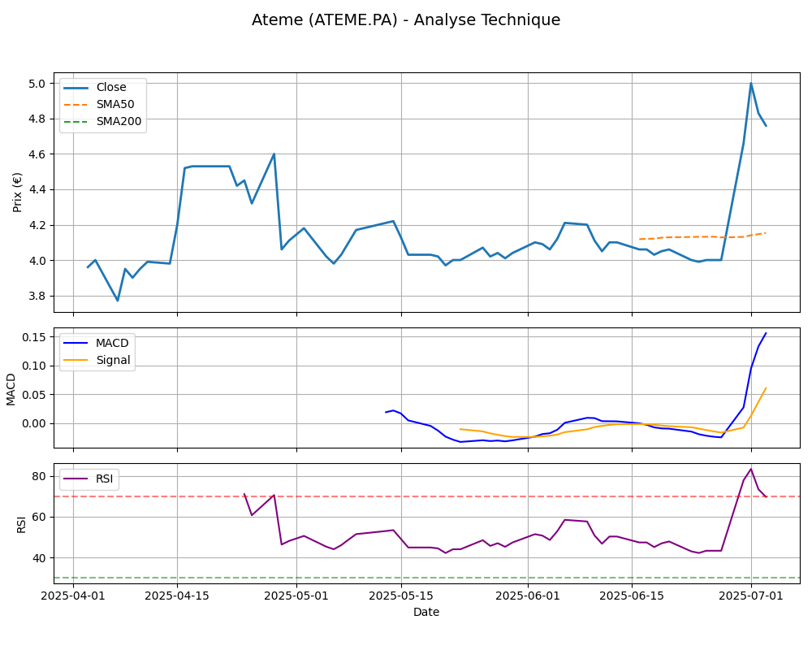Select the "Close" legend label

click(111, 87)
